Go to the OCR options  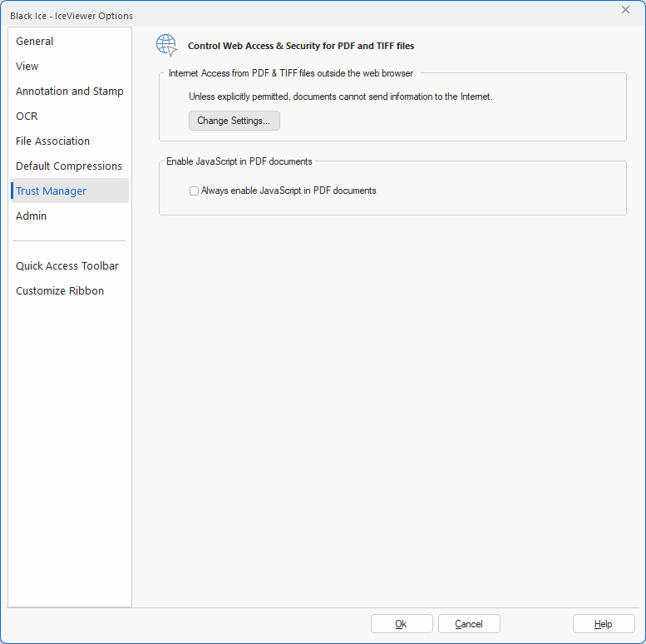(x=69, y=116)
